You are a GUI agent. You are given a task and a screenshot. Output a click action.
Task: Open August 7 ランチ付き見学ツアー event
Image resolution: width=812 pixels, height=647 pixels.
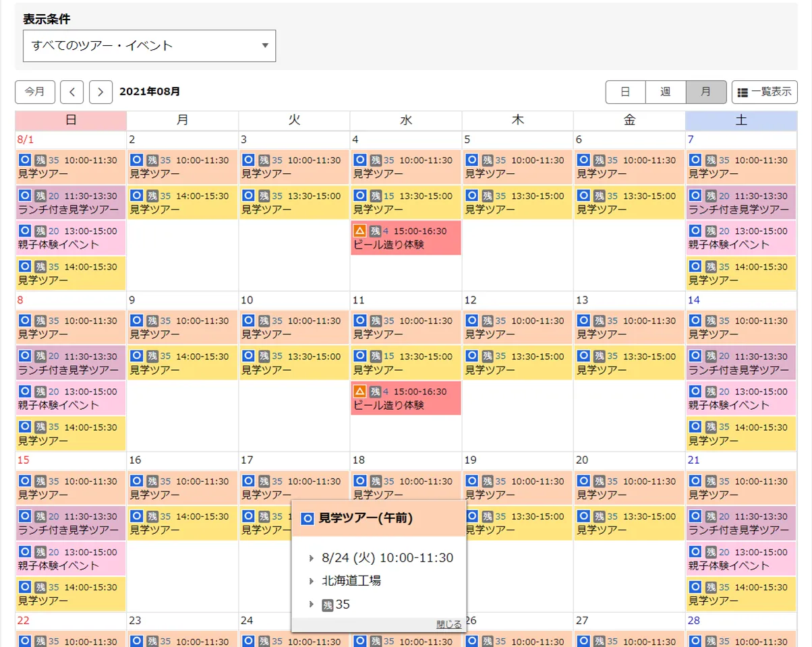click(x=741, y=203)
